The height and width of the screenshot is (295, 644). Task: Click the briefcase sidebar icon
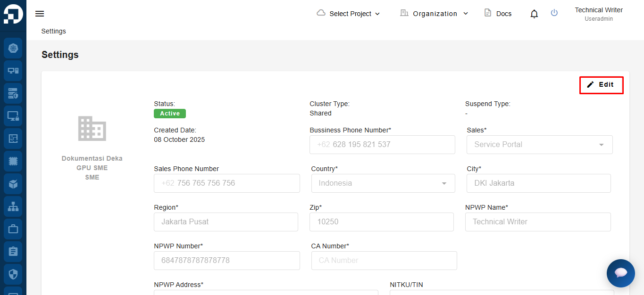coord(13,229)
